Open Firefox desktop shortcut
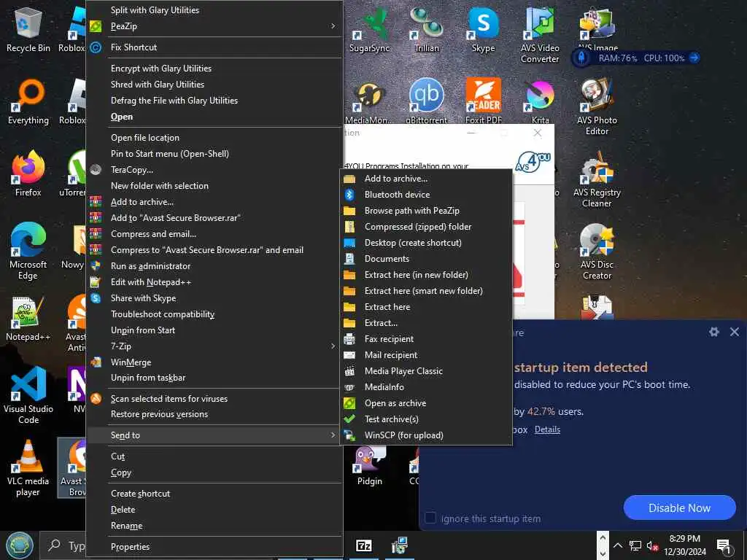 (28, 174)
